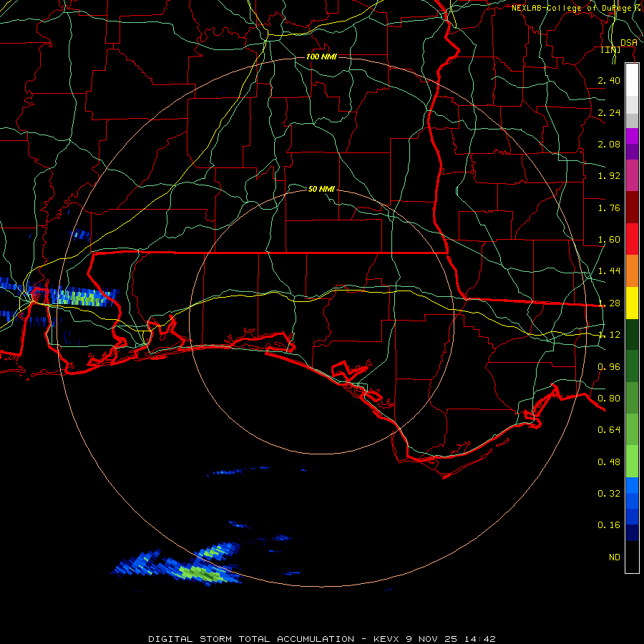The image size is (644, 644).
Task: Click the orange legend swatch
Action: pos(632,271)
